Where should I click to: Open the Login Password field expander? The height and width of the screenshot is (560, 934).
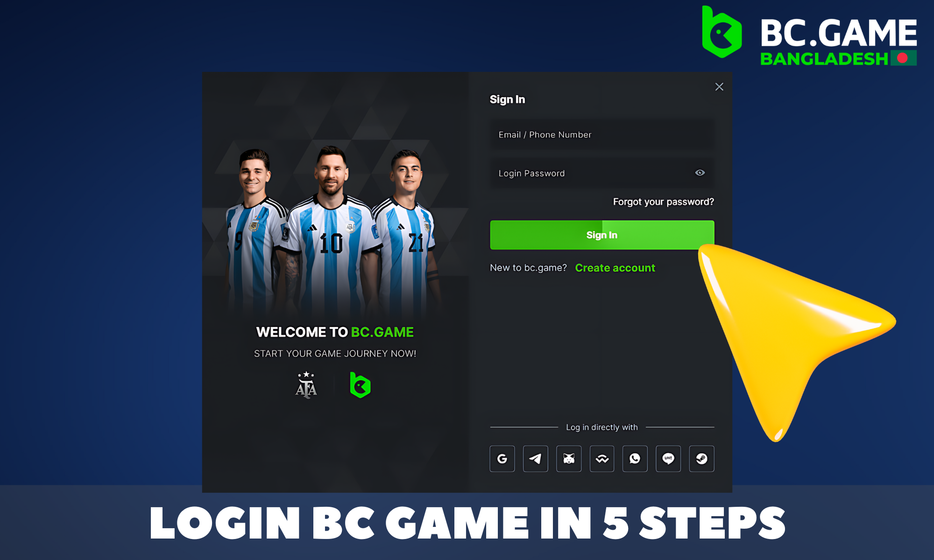(x=700, y=173)
